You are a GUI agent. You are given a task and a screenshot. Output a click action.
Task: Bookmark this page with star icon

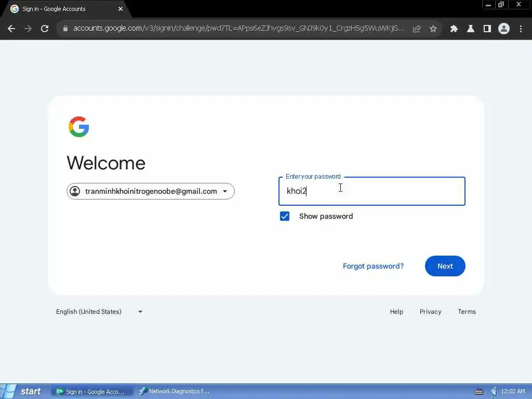pyautogui.click(x=433, y=29)
